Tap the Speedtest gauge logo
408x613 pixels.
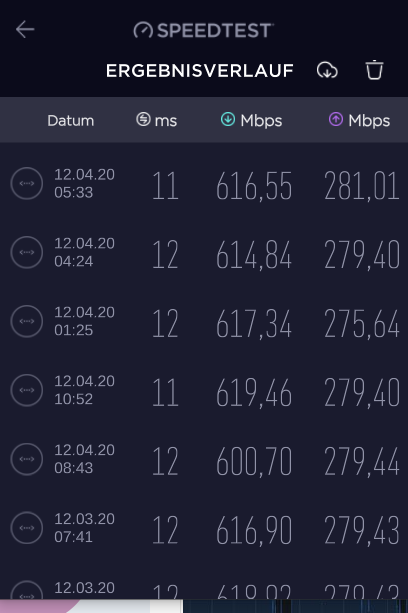[143, 30]
